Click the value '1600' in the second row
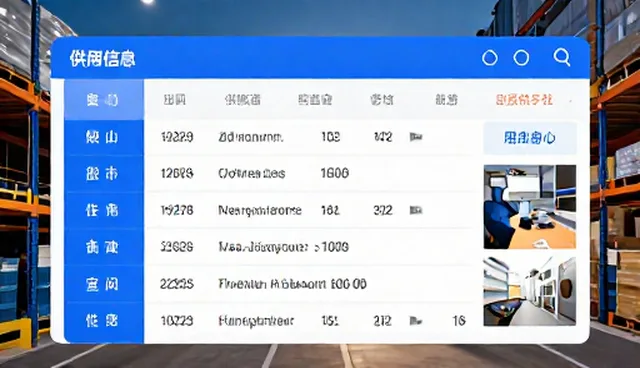 point(335,173)
